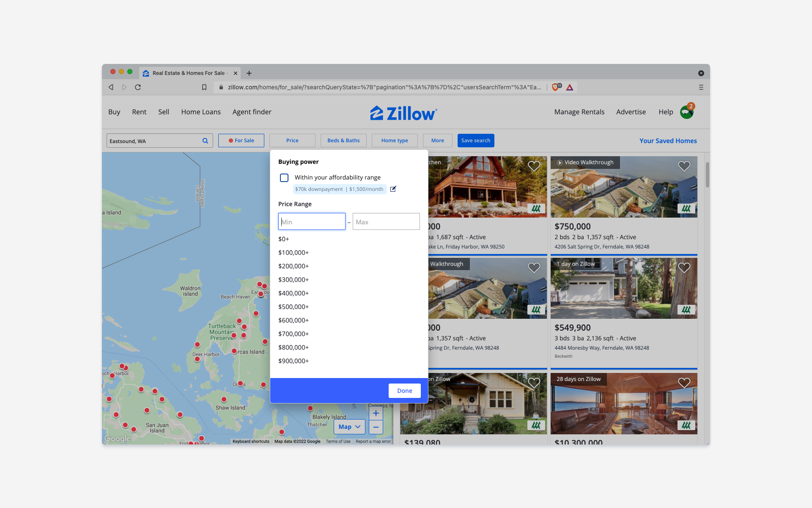The width and height of the screenshot is (812, 508).
Task: Click the browser forward arrow
Action: [124, 87]
